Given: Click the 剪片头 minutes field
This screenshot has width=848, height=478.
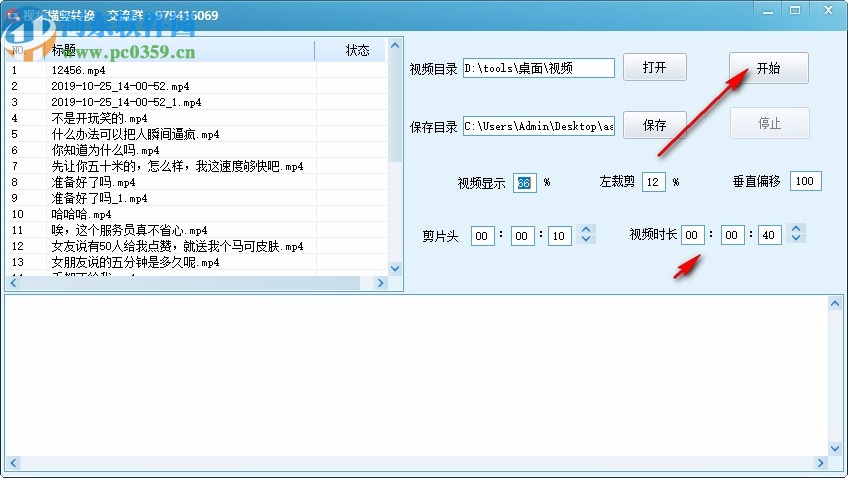Looking at the screenshot, I should coord(522,236).
